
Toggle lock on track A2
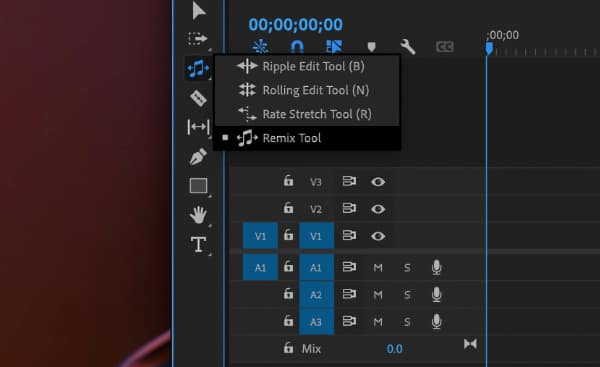pyautogui.click(x=288, y=294)
